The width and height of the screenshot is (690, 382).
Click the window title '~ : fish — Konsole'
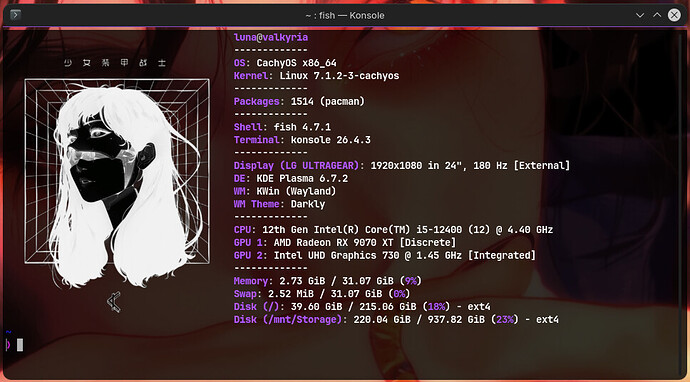point(345,15)
